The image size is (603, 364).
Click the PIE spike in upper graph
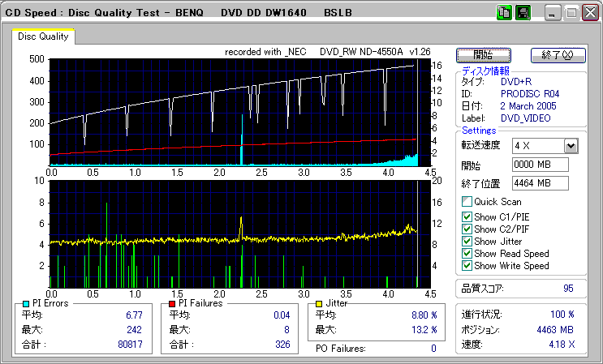click(x=242, y=142)
